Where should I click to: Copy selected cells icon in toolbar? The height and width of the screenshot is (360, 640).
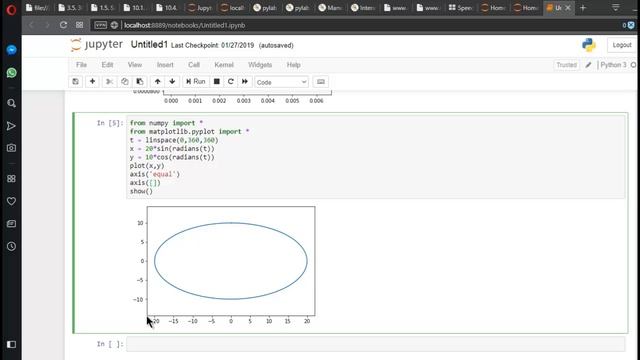point(124,82)
